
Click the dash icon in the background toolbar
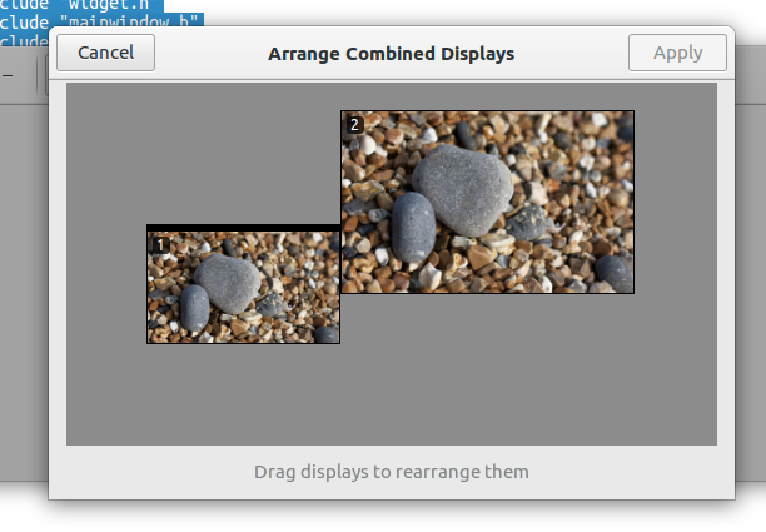coord(8,76)
